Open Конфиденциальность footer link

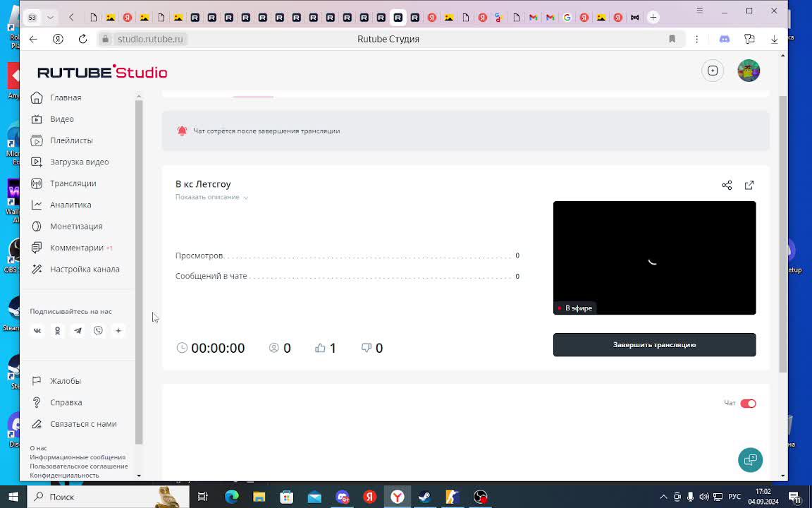[x=64, y=475]
